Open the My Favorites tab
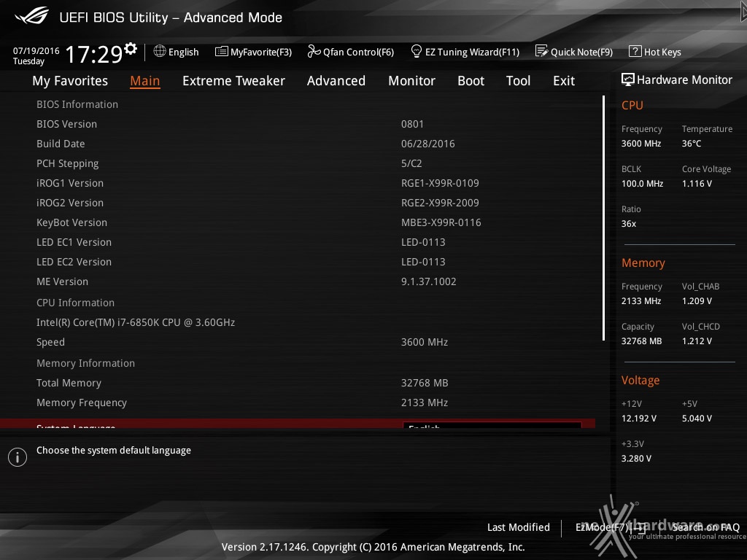This screenshot has height=560, width=747. click(70, 81)
